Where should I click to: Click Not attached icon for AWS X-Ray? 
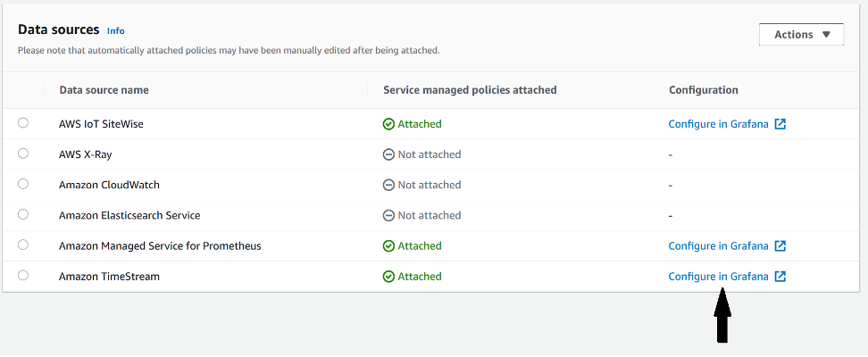coord(388,154)
